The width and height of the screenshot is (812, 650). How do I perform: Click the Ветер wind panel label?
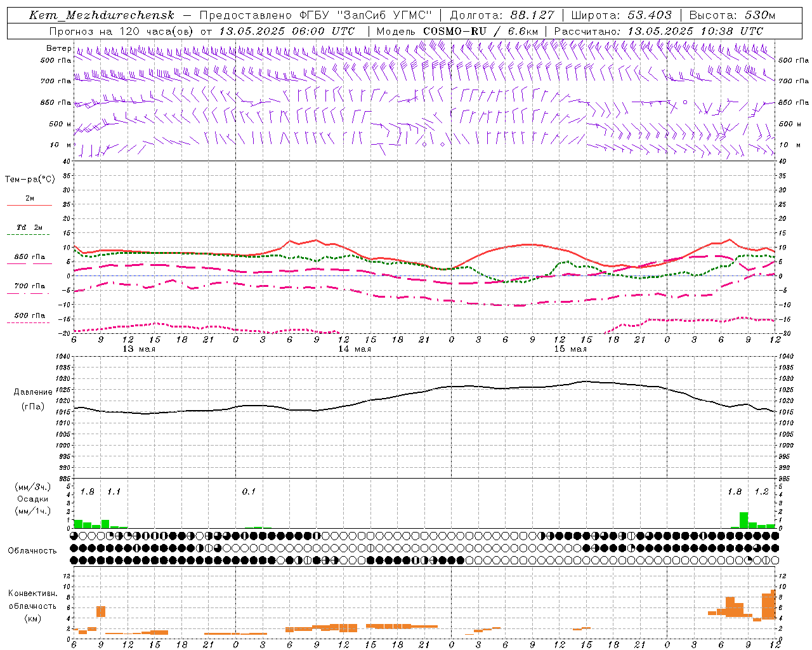(58, 48)
